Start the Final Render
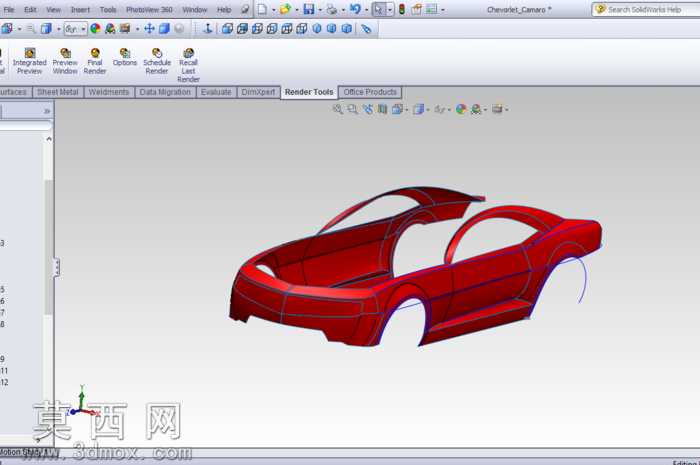700x465 pixels. click(x=95, y=62)
